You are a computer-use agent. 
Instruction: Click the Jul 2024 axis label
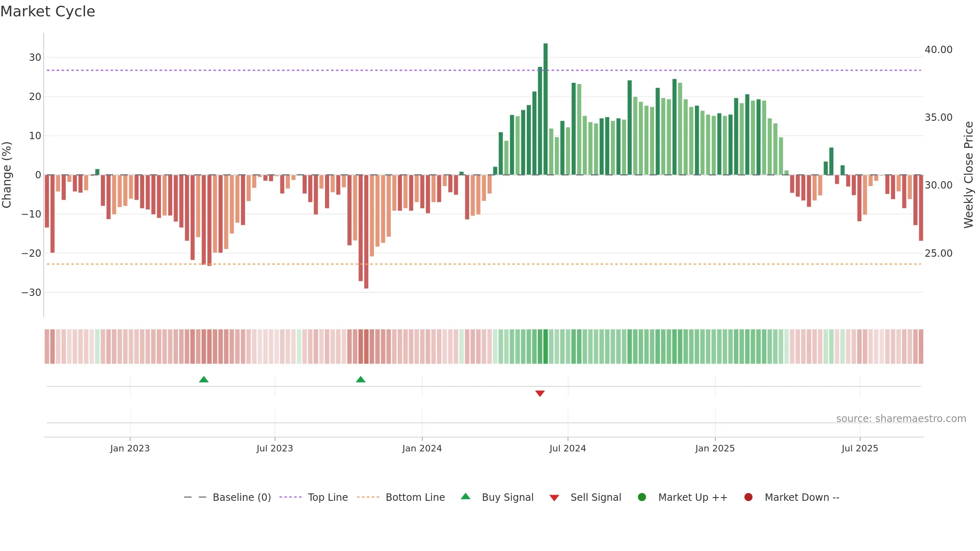click(x=568, y=448)
